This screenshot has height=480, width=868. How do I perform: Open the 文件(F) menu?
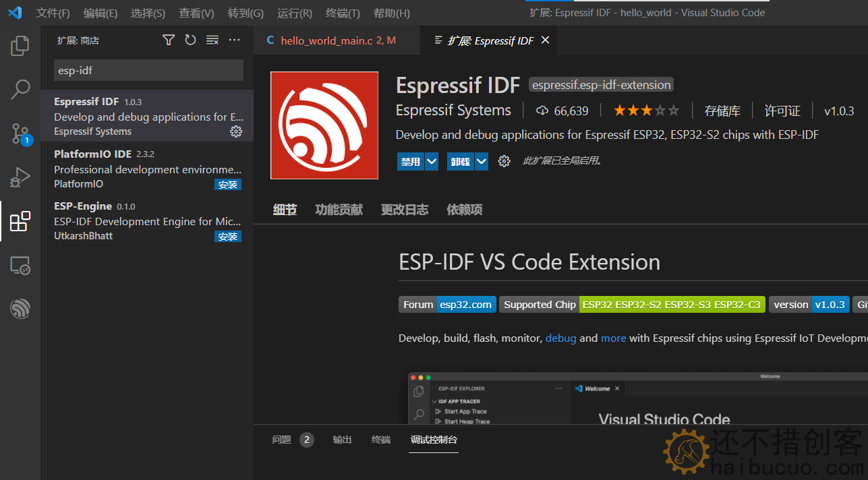click(x=53, y=13)
